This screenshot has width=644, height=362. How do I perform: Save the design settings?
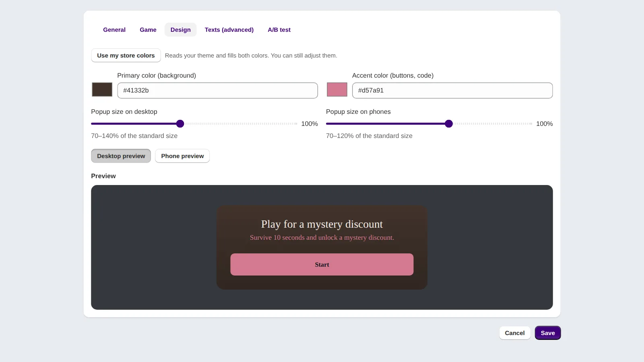pyautogui.click(x=548, y=333)
